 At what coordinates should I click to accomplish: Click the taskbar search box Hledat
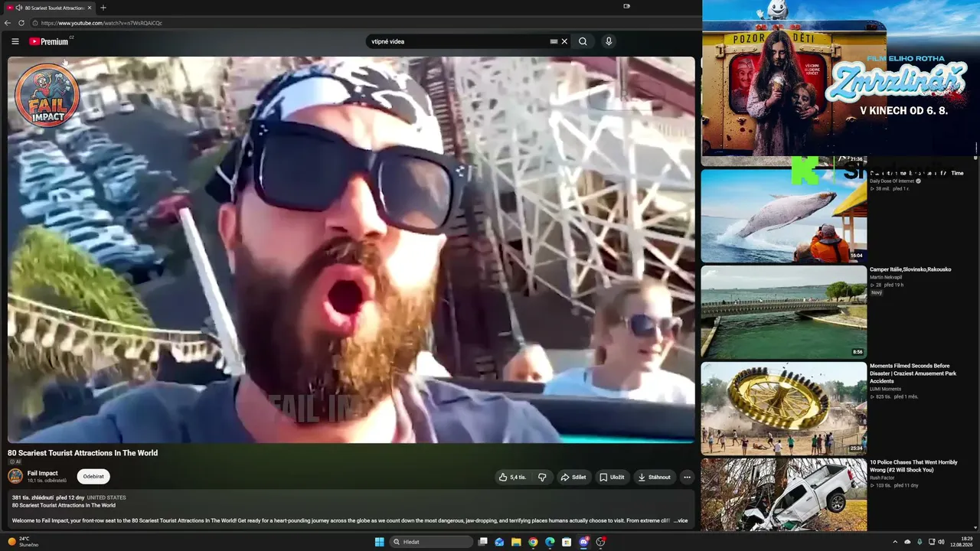click(x=431, y=542)
